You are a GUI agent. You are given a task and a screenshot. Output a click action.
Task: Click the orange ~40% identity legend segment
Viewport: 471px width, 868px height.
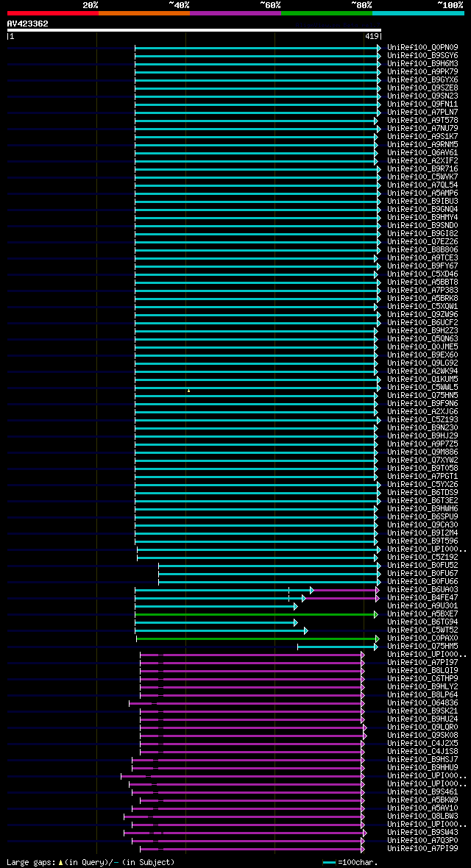(x=144, y=13)
